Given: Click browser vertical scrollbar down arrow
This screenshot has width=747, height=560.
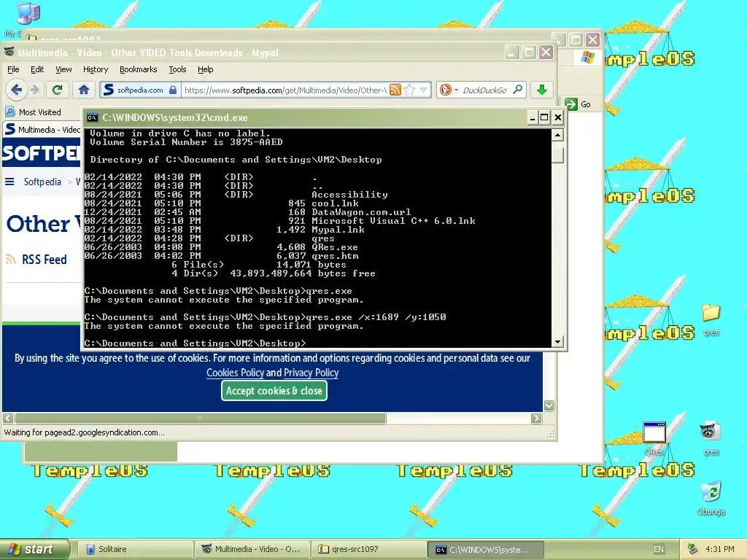Looking at the screenshot, I should click(549, 405).
